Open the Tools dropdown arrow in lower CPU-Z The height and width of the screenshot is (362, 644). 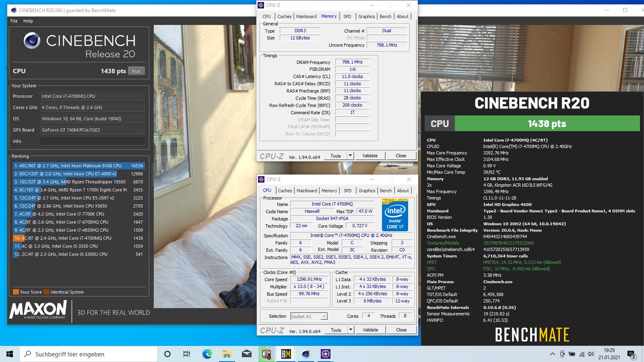tap(351, 330)
